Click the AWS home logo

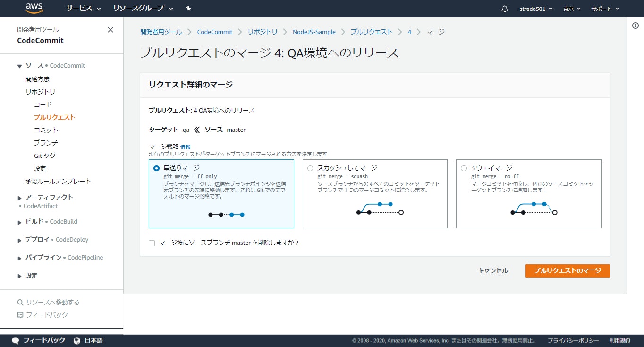pyautogui.click(x=34, y=8)
